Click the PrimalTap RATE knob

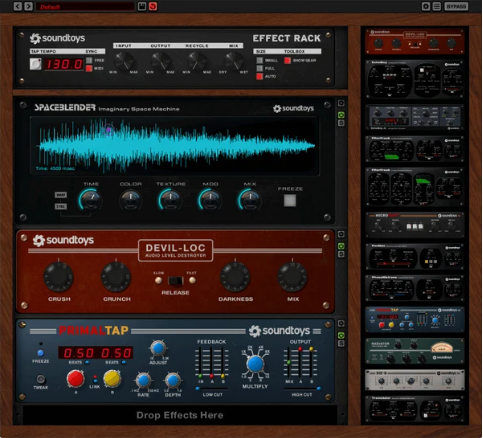pos(143,381)
